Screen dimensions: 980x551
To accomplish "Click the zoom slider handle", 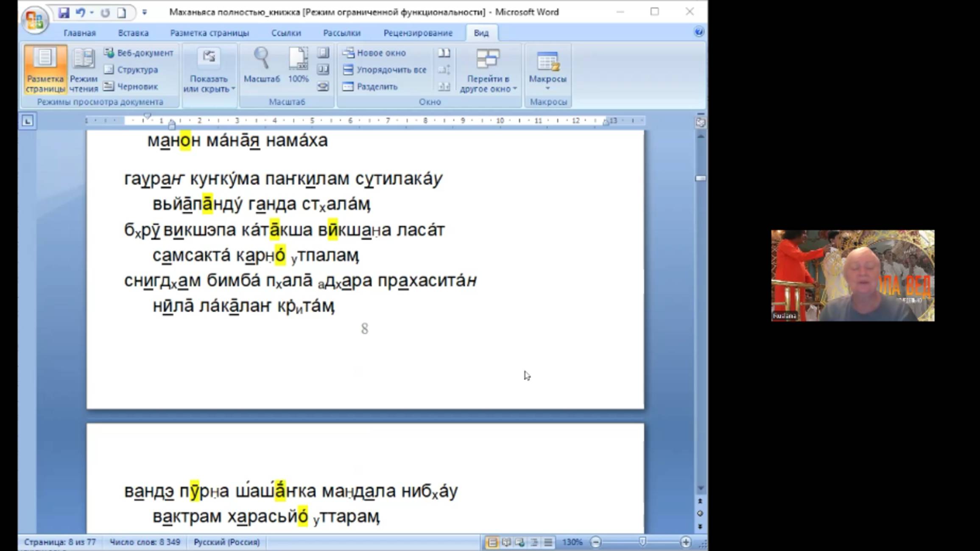I will [642, 542].
